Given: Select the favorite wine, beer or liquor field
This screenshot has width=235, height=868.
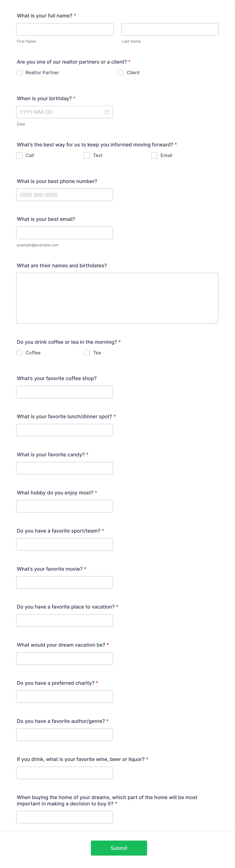Looking at the screenshot, I should click(64, 773).
